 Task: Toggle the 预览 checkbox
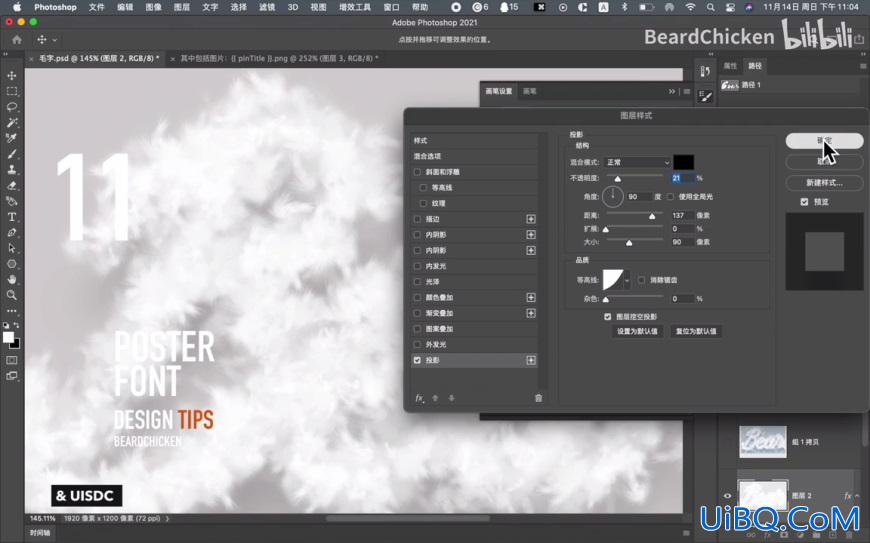805,202
